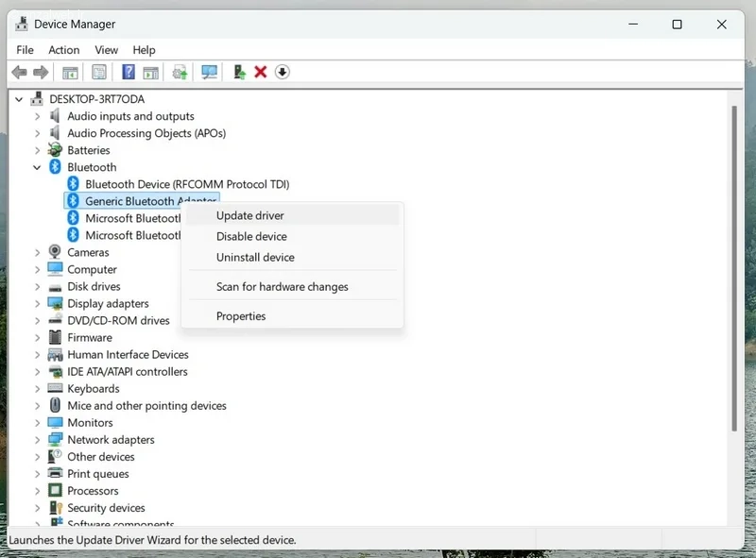This screenshot has width=756, height=558.
Task: Select Scan for hardware changes in context menu
Action: point(292,287)
